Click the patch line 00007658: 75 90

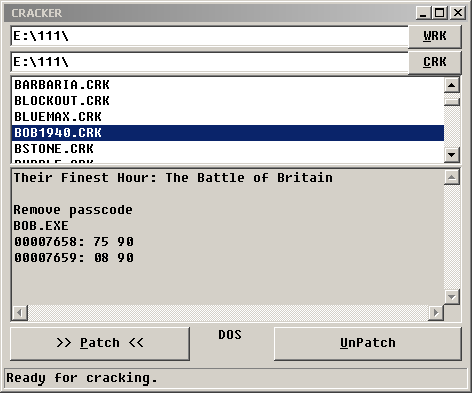pos(73,242)
